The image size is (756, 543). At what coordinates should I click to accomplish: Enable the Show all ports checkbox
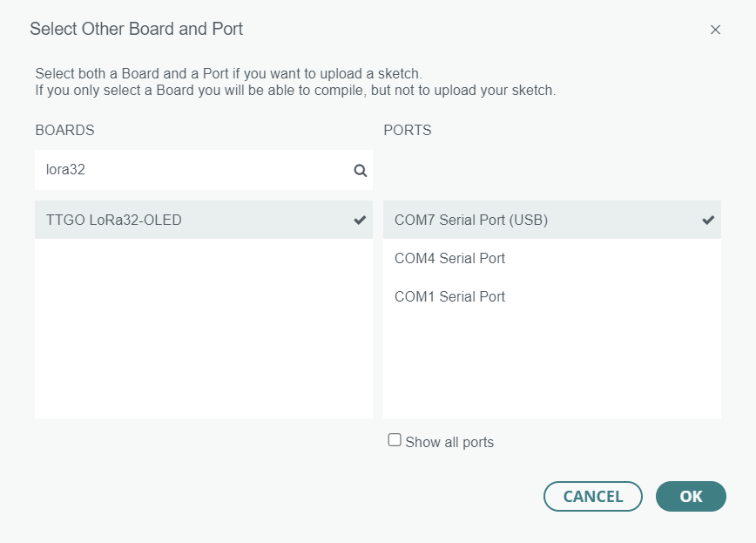(395, 441)
